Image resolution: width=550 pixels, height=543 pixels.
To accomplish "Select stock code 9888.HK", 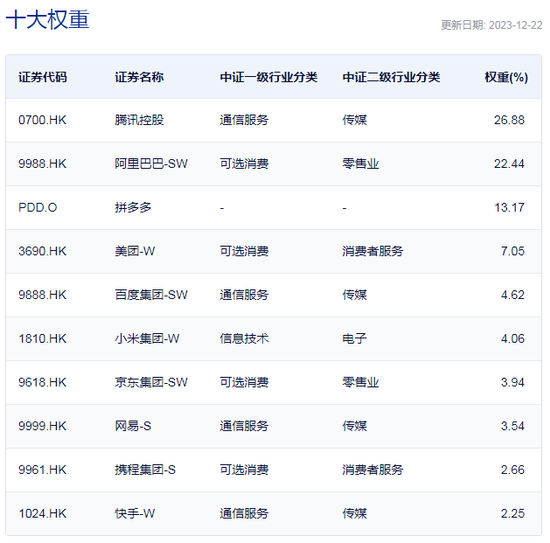I will pos(42,295).
